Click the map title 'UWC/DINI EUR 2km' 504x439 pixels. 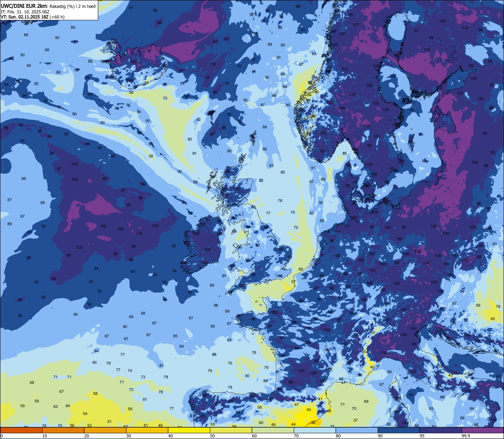click(24, 6)
